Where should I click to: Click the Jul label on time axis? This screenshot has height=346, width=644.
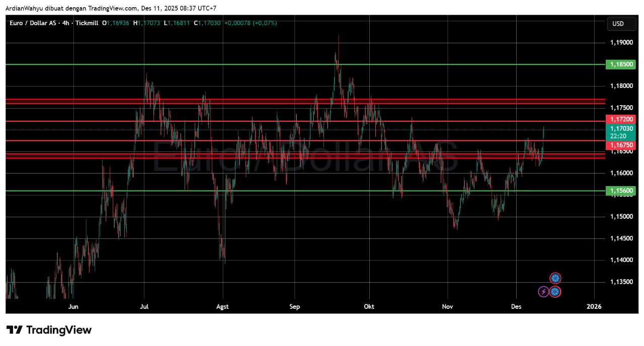[144, 307]
